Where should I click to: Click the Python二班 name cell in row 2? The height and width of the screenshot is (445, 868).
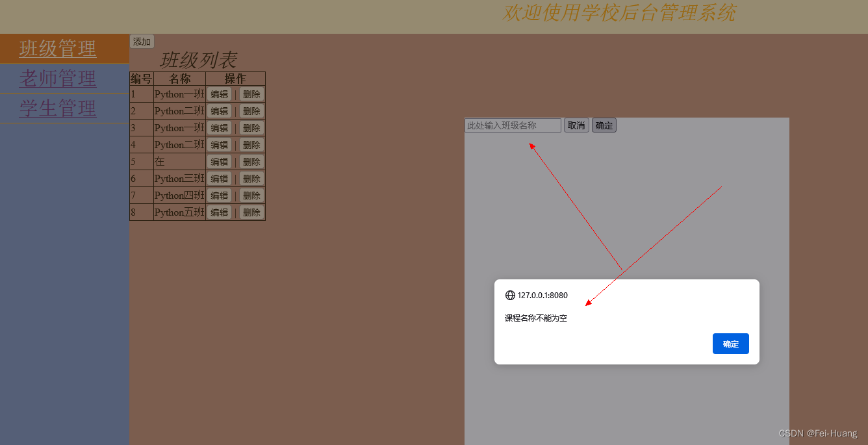[180, 111]
